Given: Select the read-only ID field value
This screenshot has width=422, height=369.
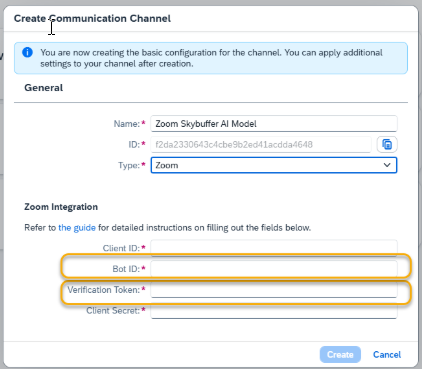Looking at the screenshot, I should (261, 144).
